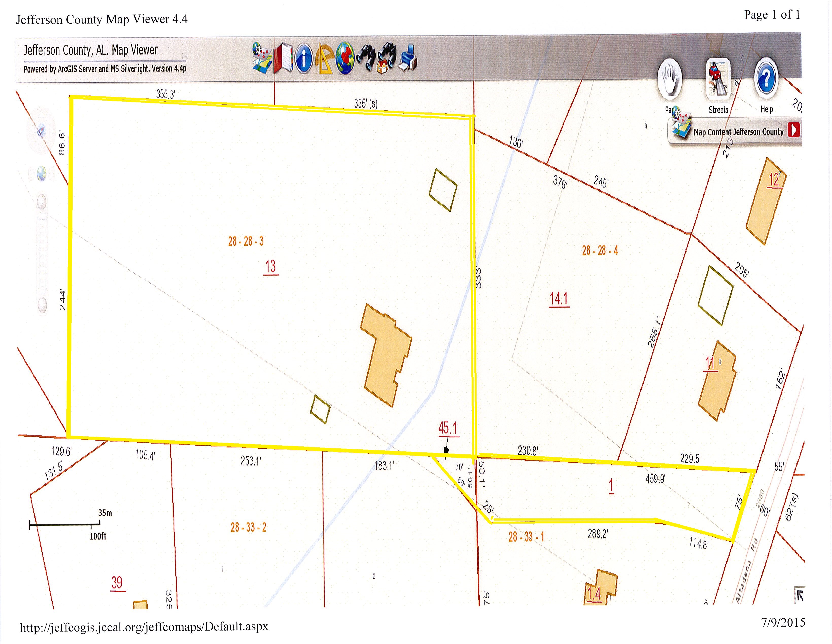Click the arrow icon at bottom right corner
This screenshot has width=832, height=644.
(799, 596)
